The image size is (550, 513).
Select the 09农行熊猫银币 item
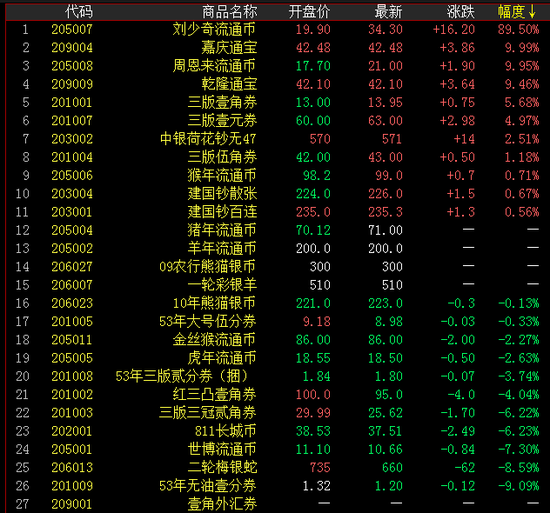click(208, 267)
